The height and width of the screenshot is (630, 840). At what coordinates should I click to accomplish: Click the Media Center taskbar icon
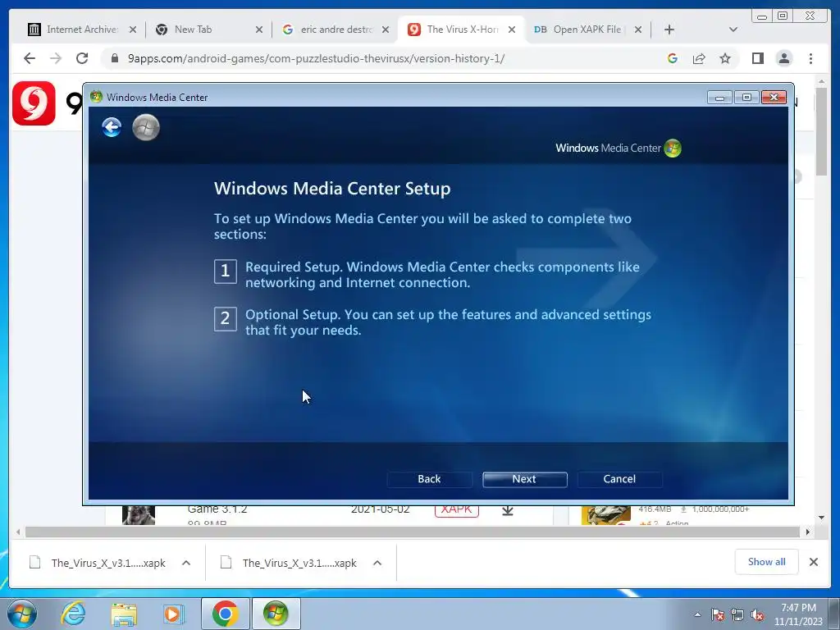coord(276,614)
